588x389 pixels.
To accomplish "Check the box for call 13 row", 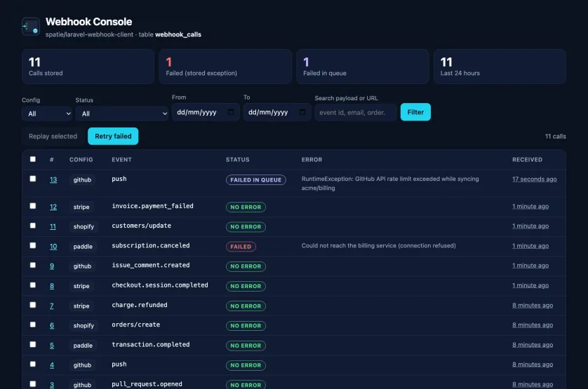I will (x=33, y=179).
